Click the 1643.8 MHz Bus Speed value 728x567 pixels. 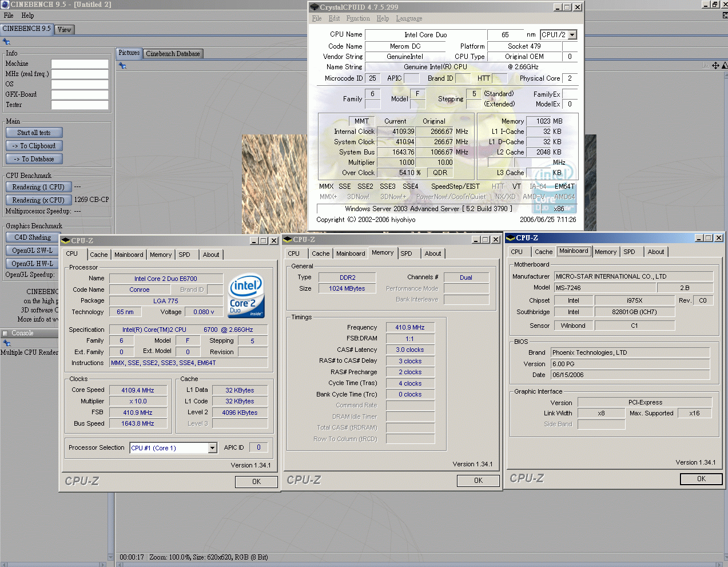coord(138,423)
